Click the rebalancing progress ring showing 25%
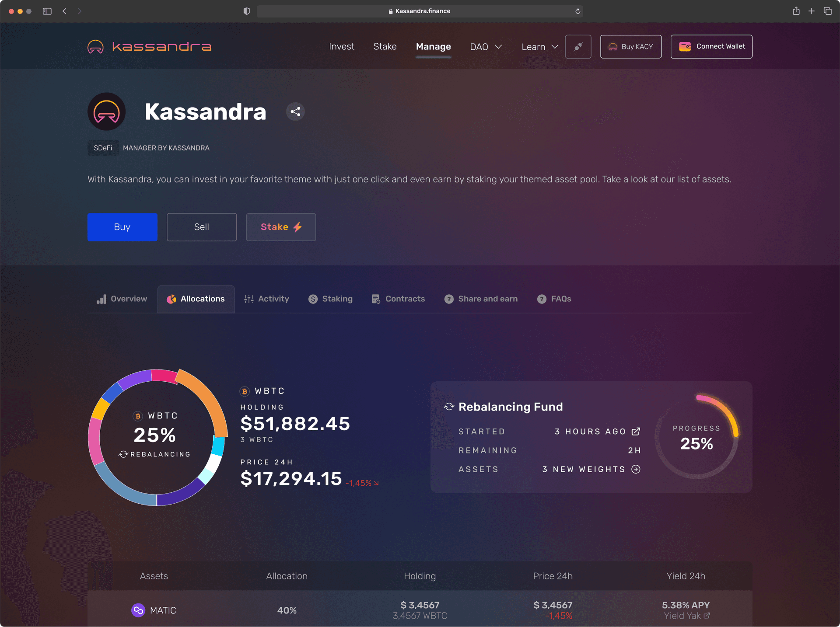Viewport: 840px width, 627px height. click(696, 437)
